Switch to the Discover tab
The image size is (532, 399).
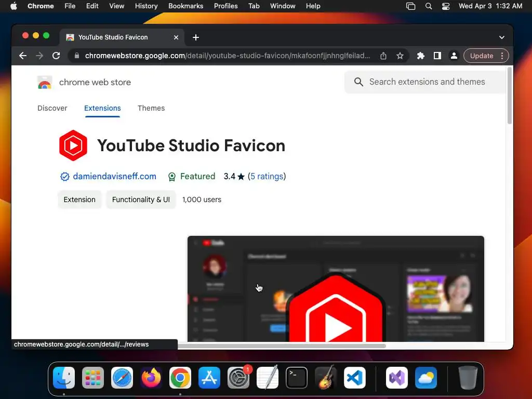(x=52, y=108)
